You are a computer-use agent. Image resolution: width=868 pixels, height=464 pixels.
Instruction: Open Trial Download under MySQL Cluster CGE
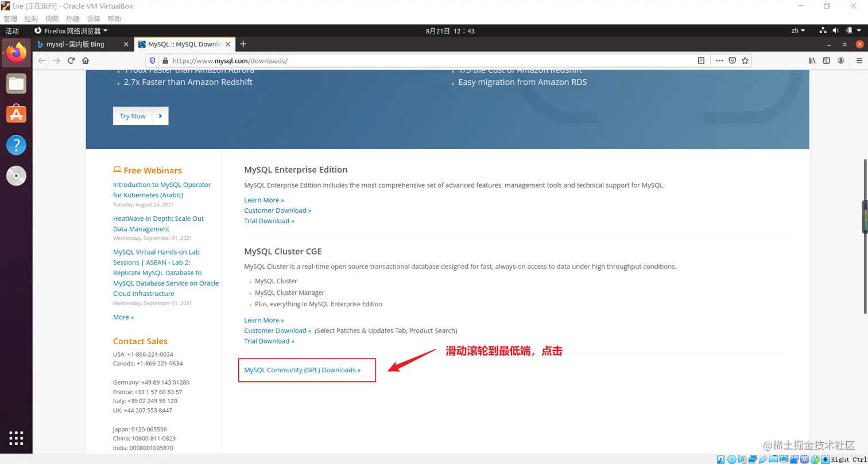[x=269, y=341]
